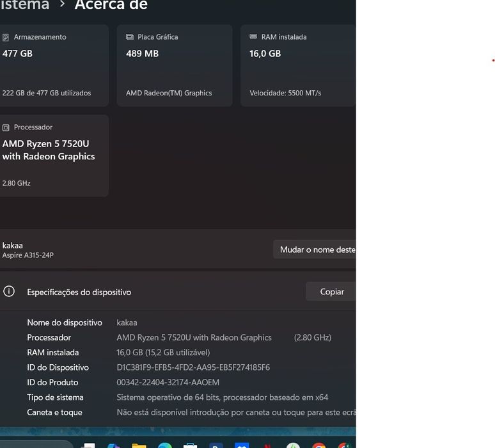Click the '2.80 GHz' text in Processador card

tap(17, 183)
